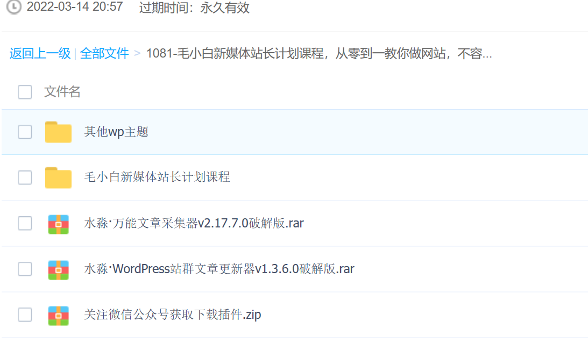Open the 其他wp主题 folder name
Screen dimensions: 588x364
(116, 132)
